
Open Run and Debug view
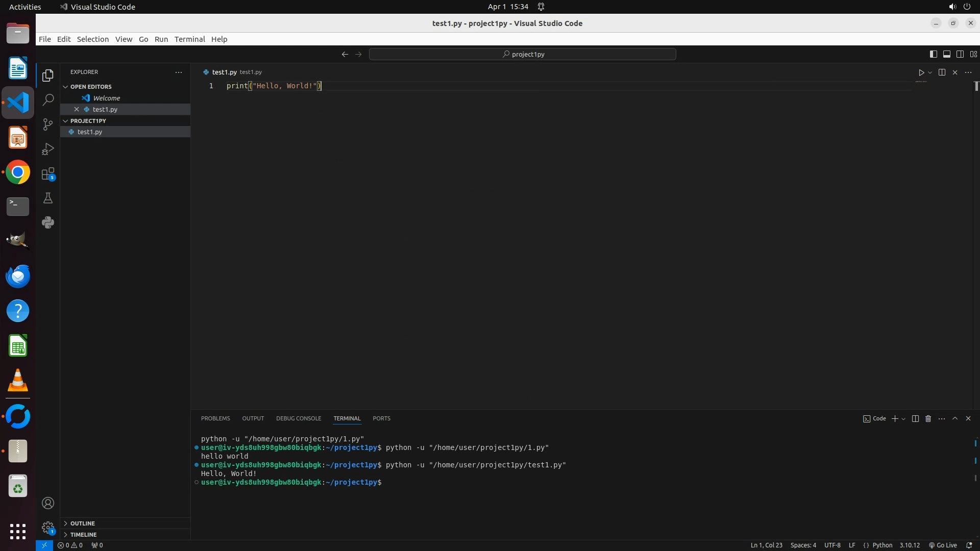click(48, 149)
